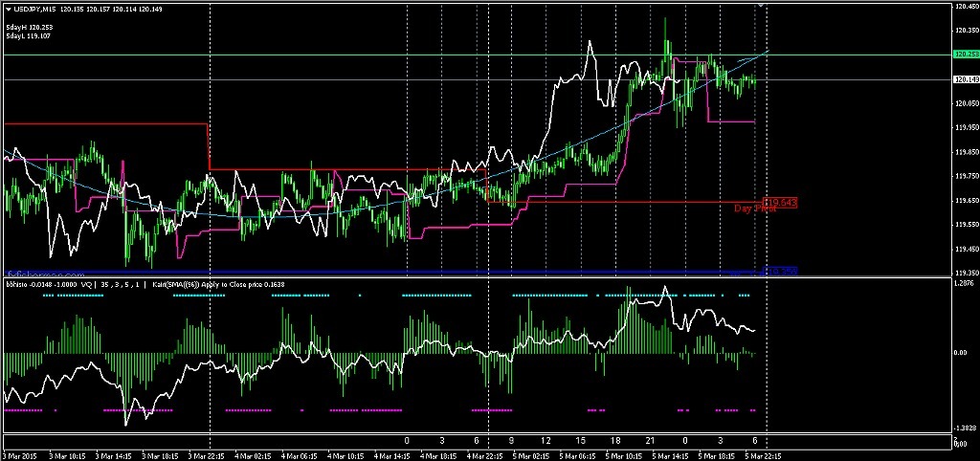Viewport: 980px width, 461px height.
Task: Click hour marker 12 in bottom strip
Action: pos(545,440)
